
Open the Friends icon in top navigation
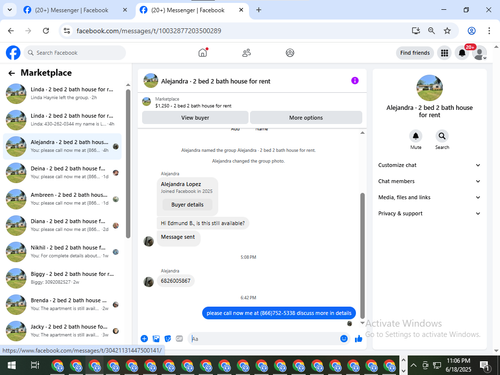click(246, 53)
